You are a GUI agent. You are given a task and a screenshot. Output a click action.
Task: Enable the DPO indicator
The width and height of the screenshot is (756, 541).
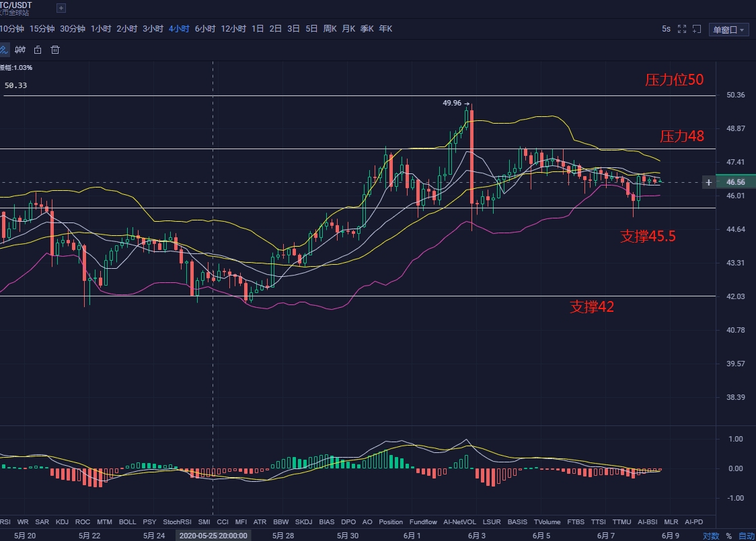tap(348, 522)
